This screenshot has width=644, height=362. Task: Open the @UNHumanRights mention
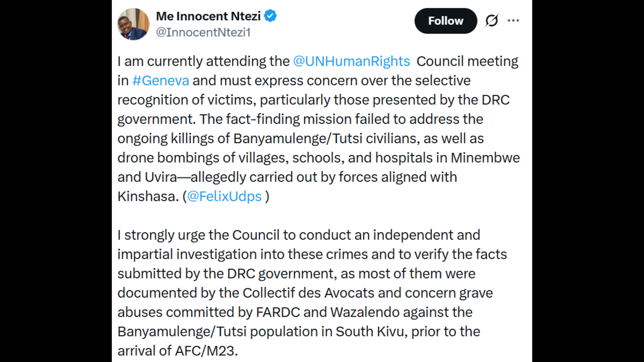pyautogui.click(x=351, y=61)
